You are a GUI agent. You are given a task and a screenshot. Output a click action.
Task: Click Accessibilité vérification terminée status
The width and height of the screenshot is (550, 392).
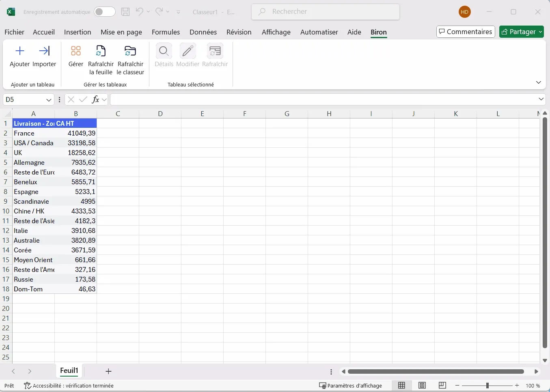tap(69, 386)
